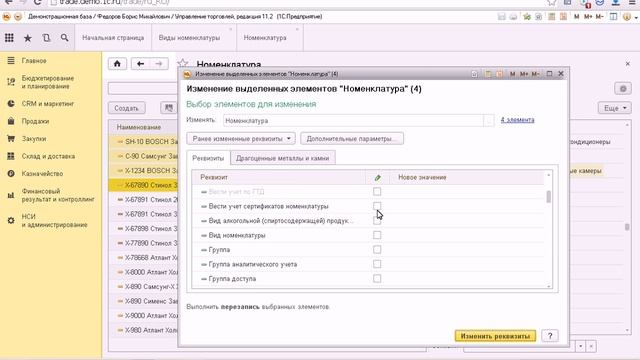Click the Создать button
This screenshot has width=640, height=360.
127,108
